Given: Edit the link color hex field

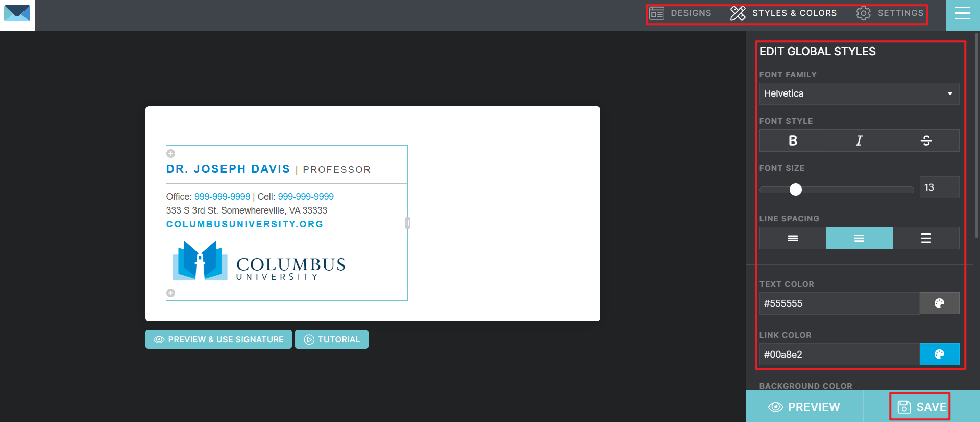Looking at the screenshot, I should pyautogui.click(x=839, y=355).
